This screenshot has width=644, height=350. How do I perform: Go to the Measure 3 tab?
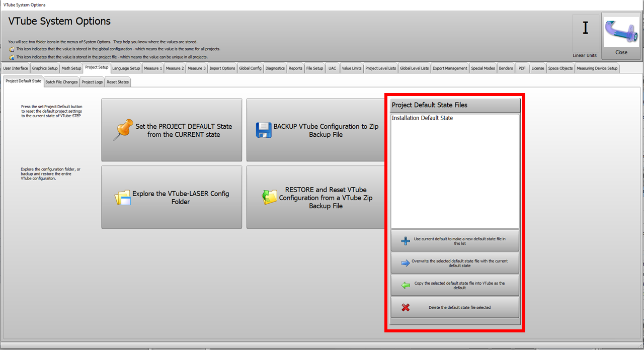[x=197, y=68]
